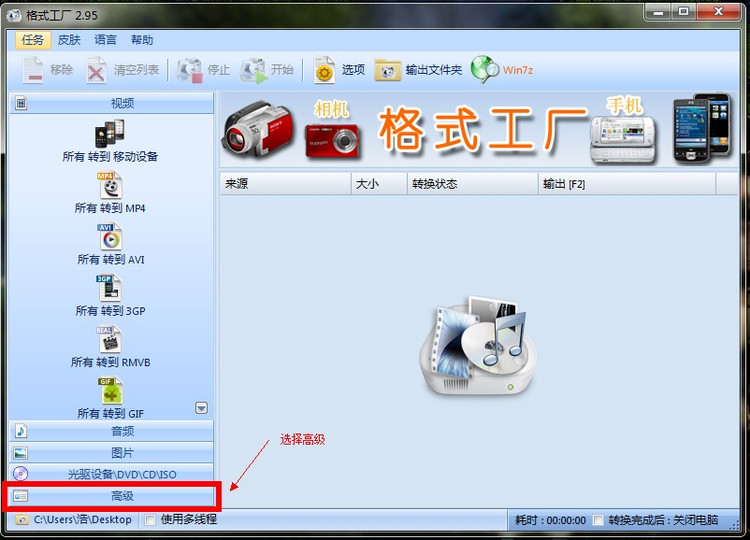Enable the 转换完成后:关闭电脑 checkbox
The width and height of the screenshot is (750, 540).
[598, 519]
